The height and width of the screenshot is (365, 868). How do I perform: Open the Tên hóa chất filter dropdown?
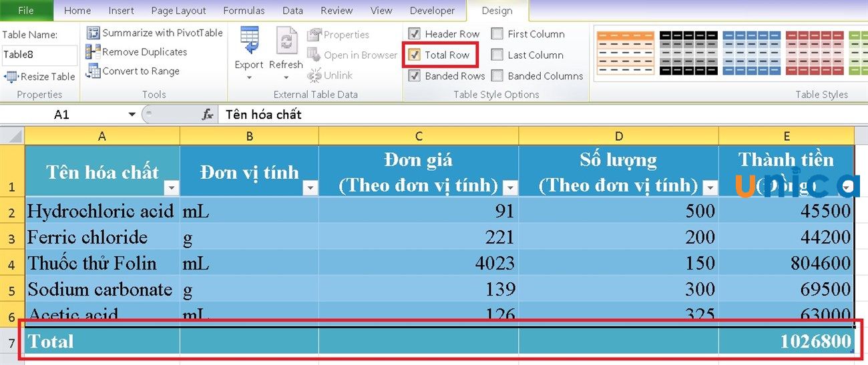point(170,188)
